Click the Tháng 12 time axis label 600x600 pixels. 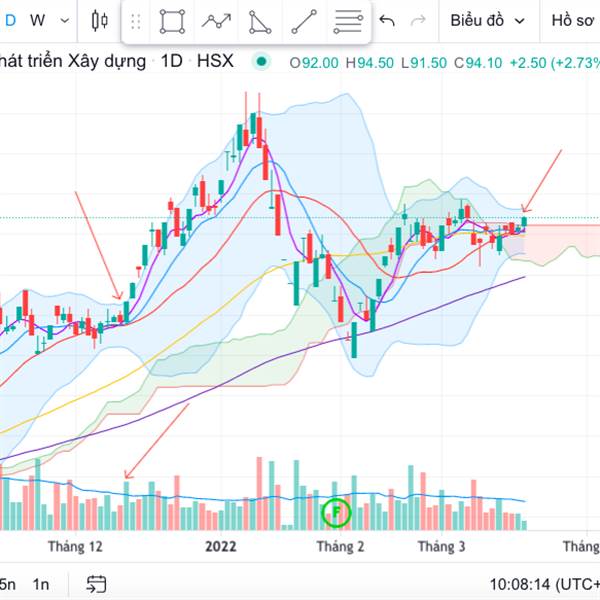(x=75, y=546)
